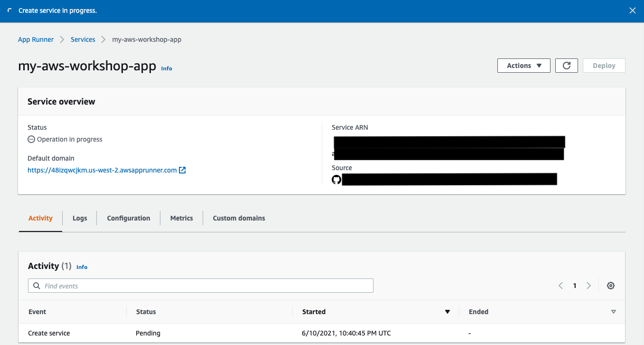
Task: Dismiss the Create service banner with X
Action: pos(632,10)
